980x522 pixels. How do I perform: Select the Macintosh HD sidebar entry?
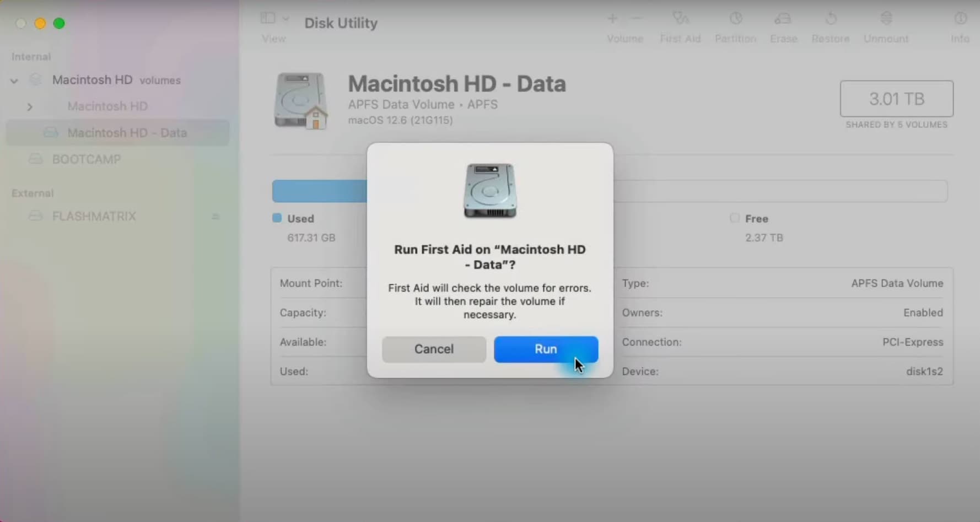[x=107, y=106]
